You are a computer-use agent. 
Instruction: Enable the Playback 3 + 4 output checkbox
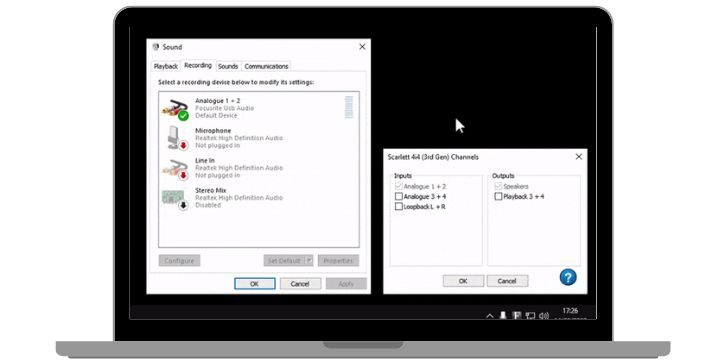click(498, 196)
